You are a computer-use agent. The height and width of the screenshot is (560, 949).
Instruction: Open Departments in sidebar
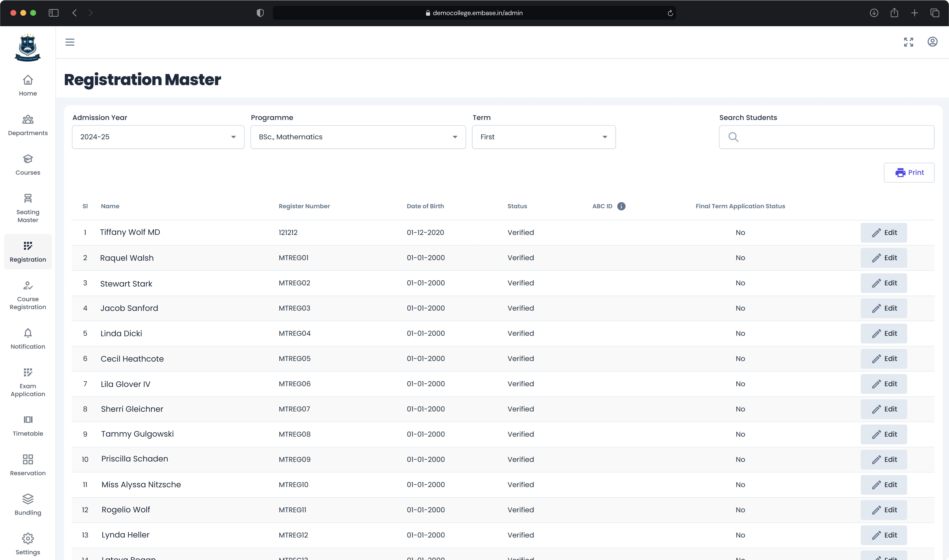(28, 125)
